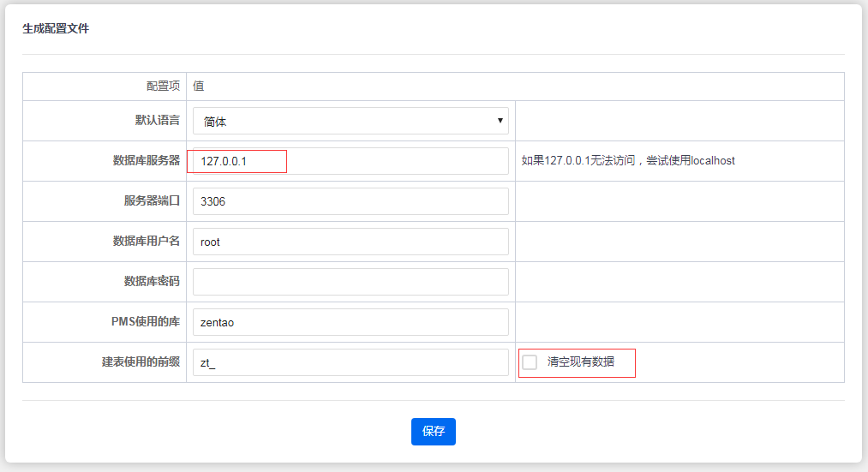
Task: Click the 值 column header
Action: [x=198, y=87]
